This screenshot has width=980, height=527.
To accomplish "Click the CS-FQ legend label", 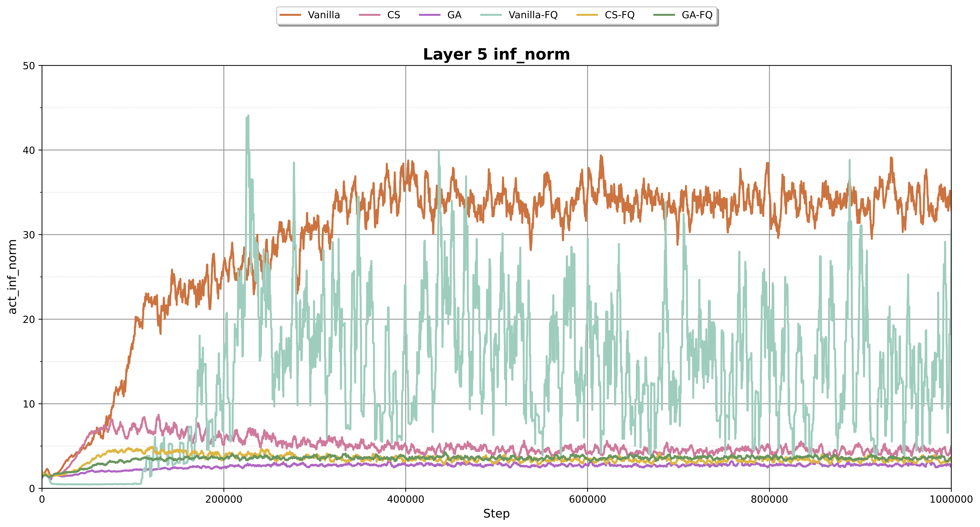I will pyautogui.click(x=620, y=15).
